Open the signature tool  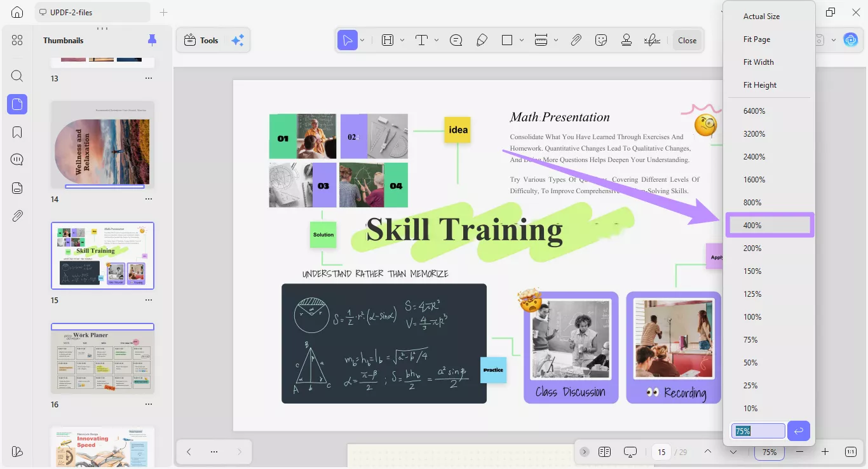(652, 40)
